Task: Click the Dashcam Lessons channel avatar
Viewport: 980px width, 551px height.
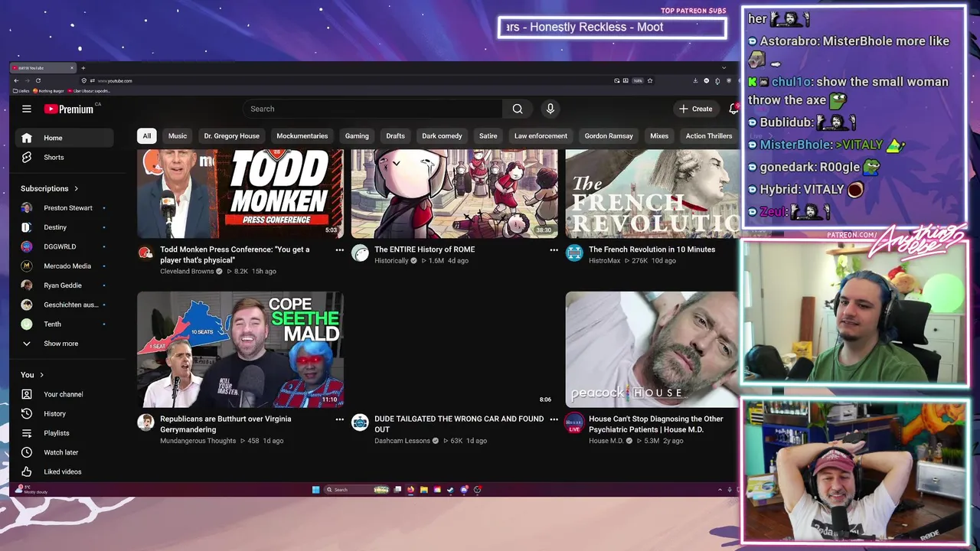Action: click(360, 422)
